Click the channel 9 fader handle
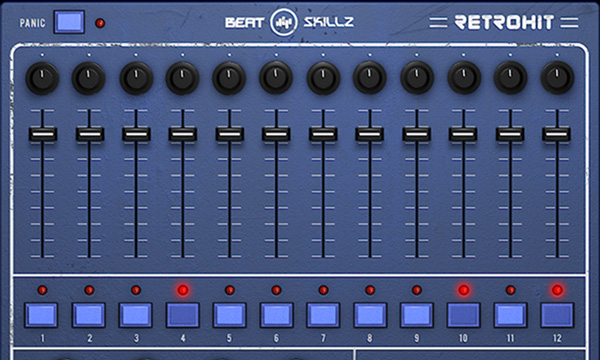Viewport: 600px width, 360px height. click(x=417, y=134)
